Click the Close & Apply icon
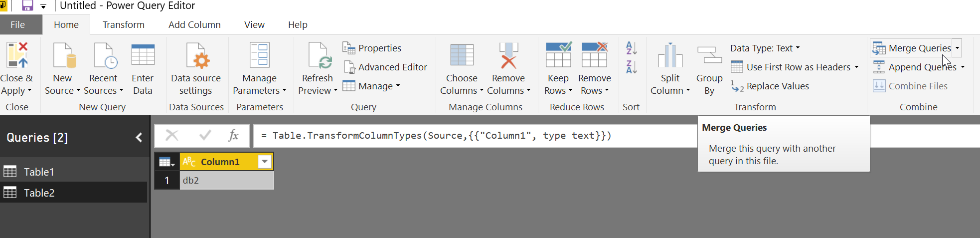Image resolution: width=980 pixels, height=238 pixels. click(x=17, y=55)
